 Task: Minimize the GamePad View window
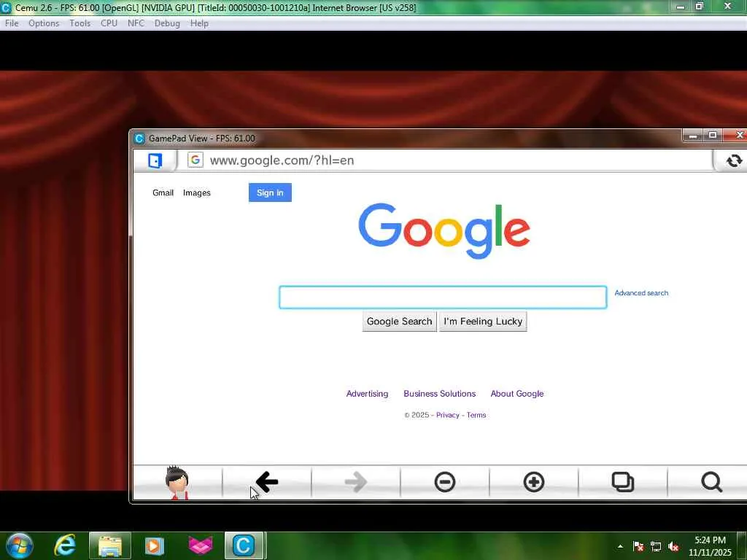click(693, 136)
